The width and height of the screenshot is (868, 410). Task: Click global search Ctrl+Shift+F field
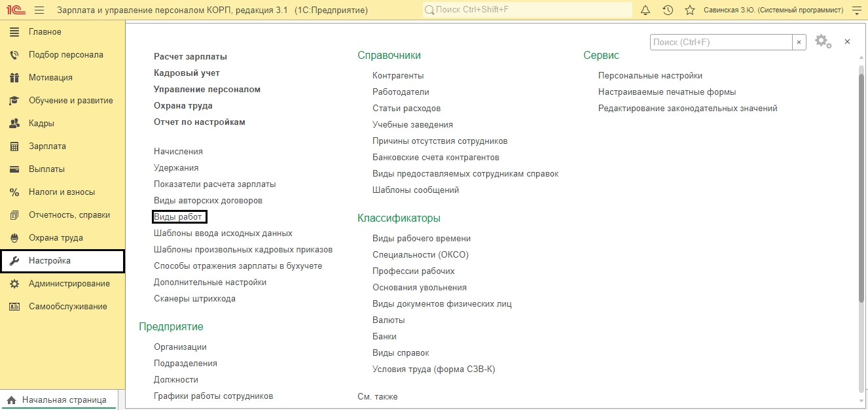click(527, 10)
